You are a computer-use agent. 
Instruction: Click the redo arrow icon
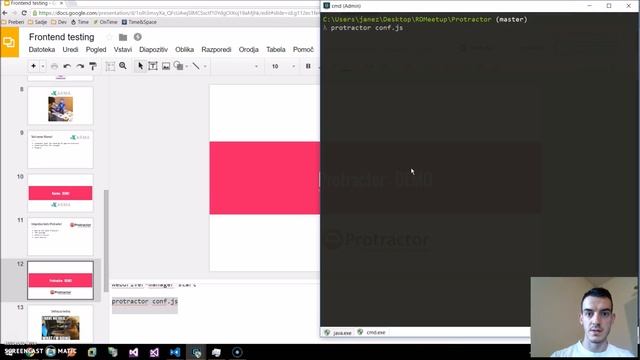click(x=80, y=66)
